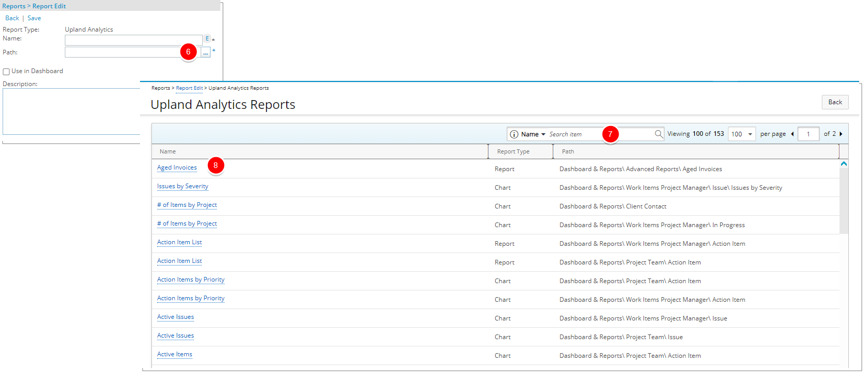Open Active Issues in Work Items Project Manager row
Screen dimensions: 868x377
click(x=175, y=317)
